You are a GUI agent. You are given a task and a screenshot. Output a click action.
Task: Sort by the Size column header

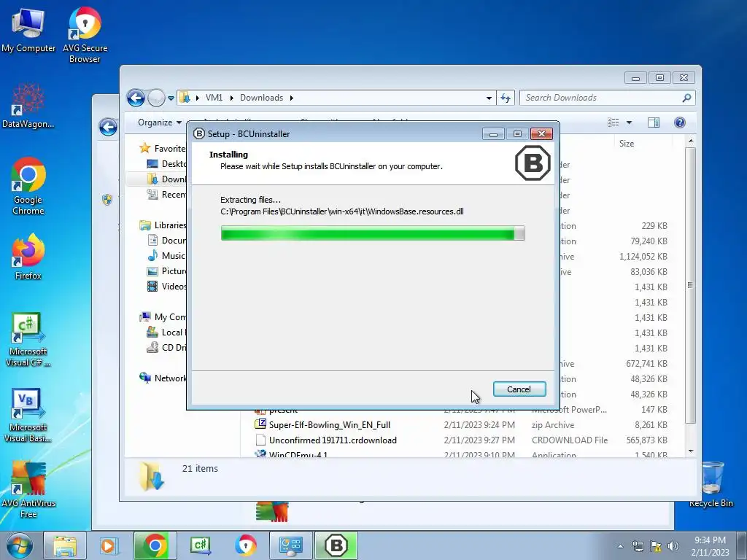(x=626, y=144)
